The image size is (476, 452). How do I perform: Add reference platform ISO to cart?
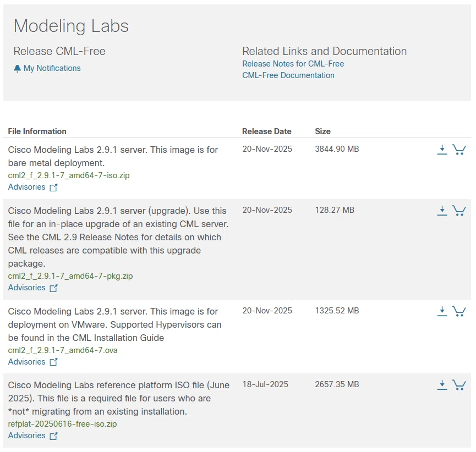click(459, 385)
